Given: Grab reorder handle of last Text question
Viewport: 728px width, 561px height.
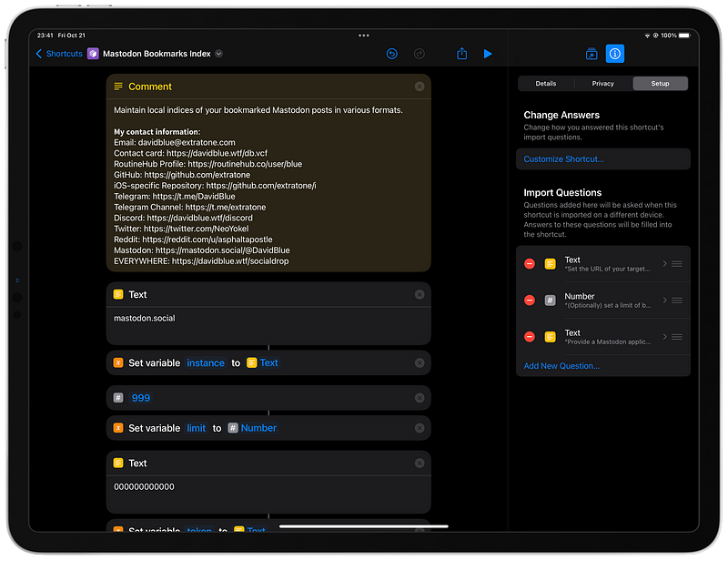Looking at the screenshot, I should (x=677, y=336).
